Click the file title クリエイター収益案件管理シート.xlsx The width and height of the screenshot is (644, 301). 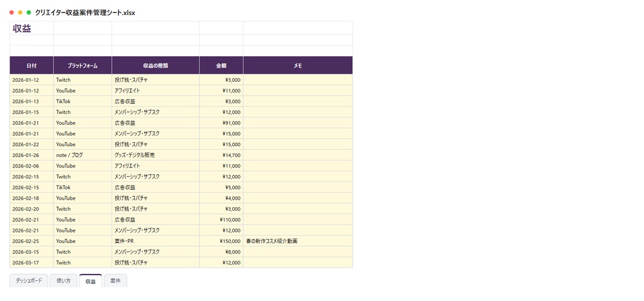coord(85,13)
